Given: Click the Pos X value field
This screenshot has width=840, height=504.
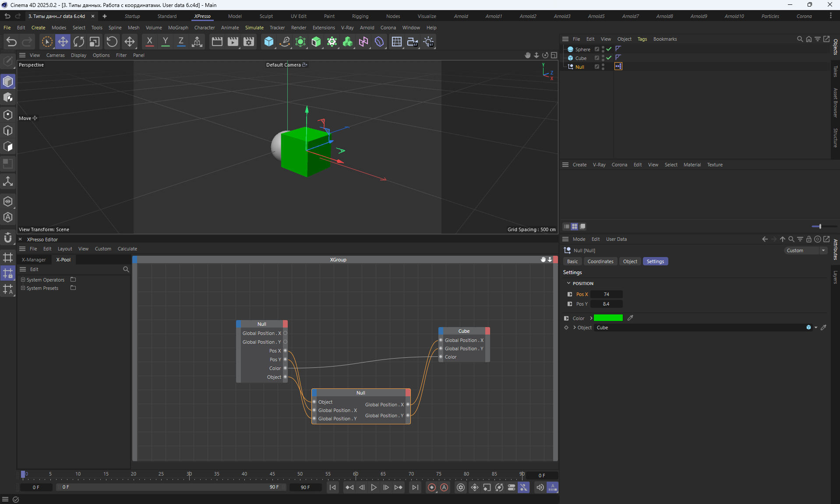Looking at the screenshot, I should point(606,294).
